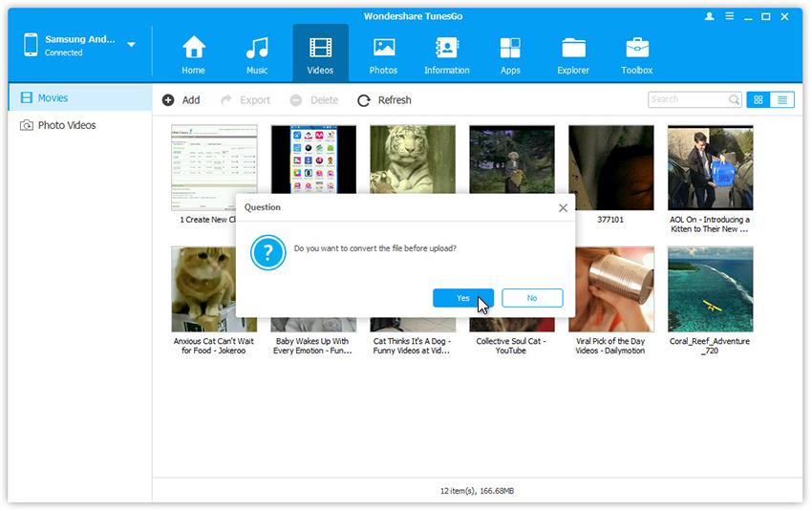Open the window menu dropdown in title bar
Screen dimensions: 812x511
coord(731,16)
